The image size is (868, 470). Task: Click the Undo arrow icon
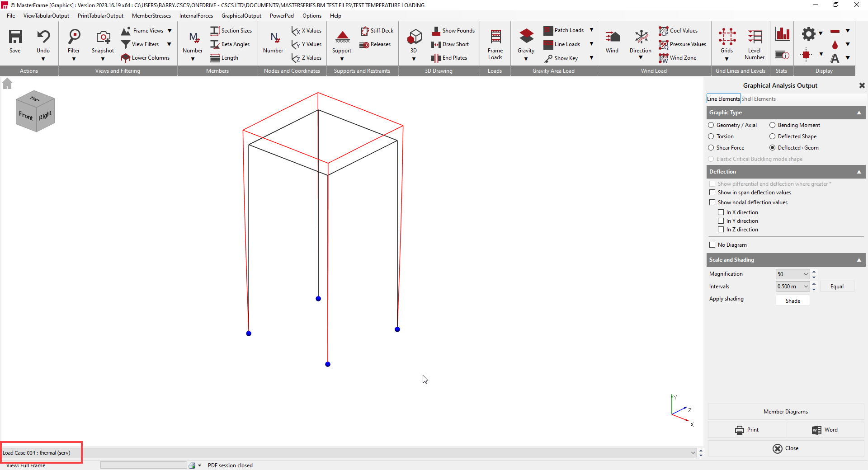pyautogui.click(x=43, y=37)
